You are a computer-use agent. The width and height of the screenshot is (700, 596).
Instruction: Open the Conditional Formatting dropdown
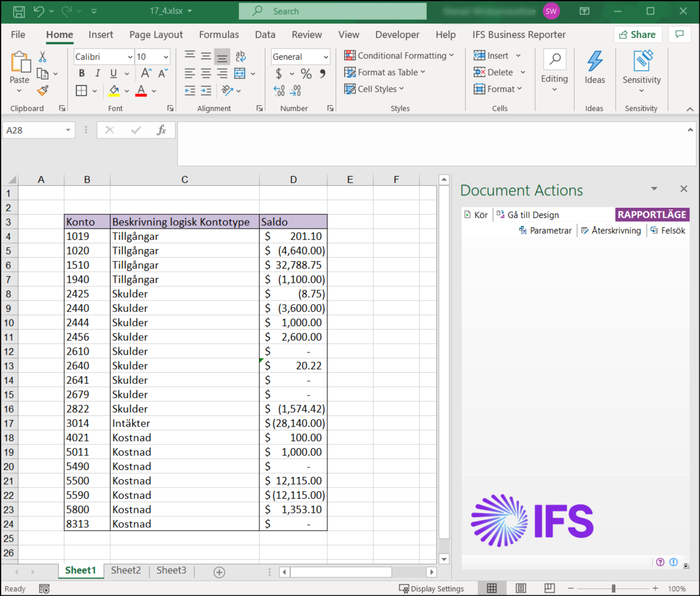[x=399, y=56]
